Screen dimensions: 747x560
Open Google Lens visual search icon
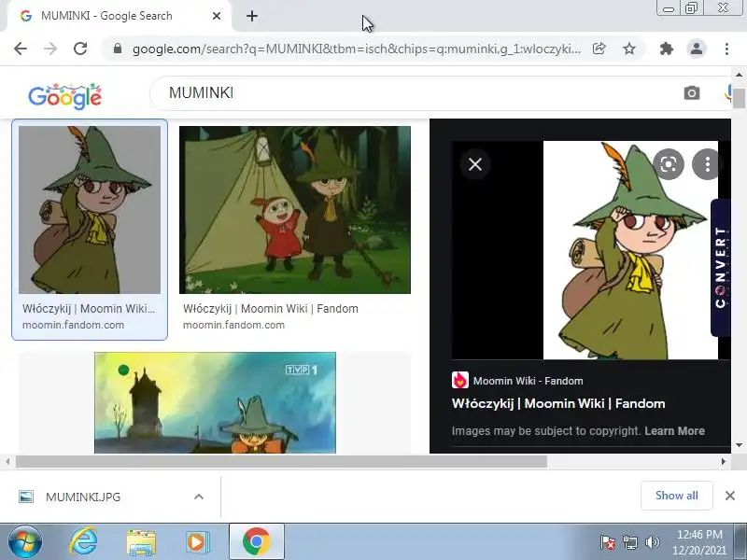pyautogui.click(x=669, y=164)
